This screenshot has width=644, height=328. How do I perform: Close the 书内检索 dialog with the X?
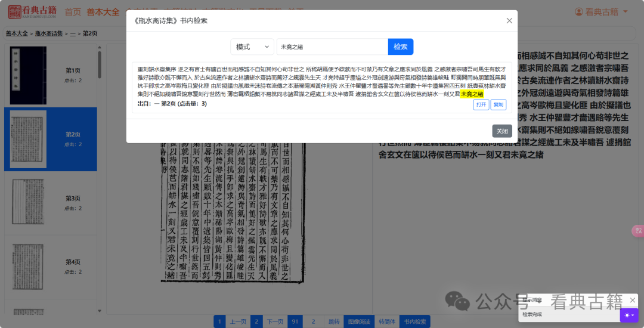[x=509, y=20]
